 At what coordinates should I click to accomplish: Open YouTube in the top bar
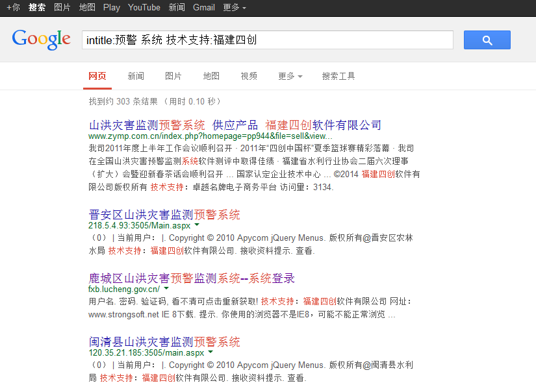[x=144, y=7]
